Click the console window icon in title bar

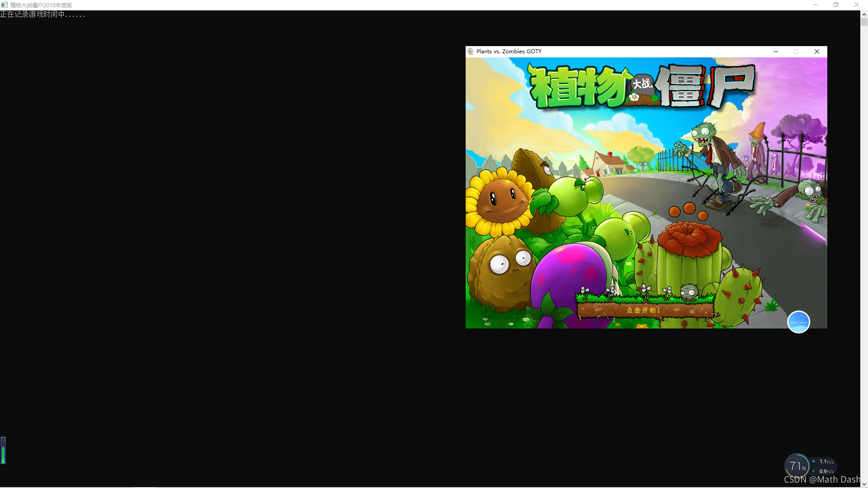[x=5, y=5]
